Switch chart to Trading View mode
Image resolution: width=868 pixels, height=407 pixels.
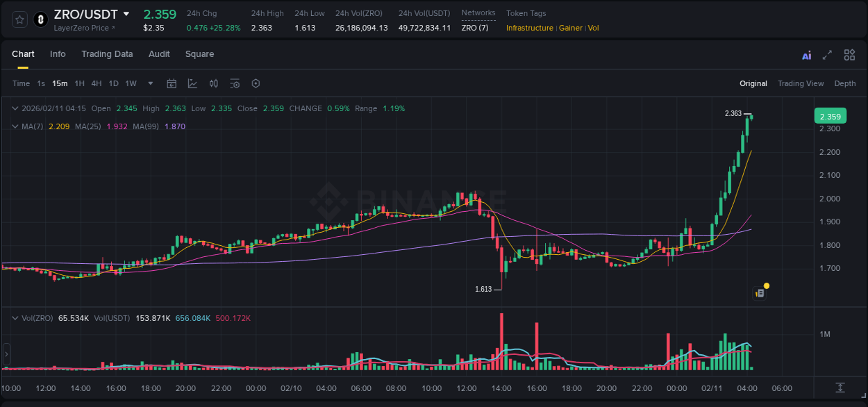coord(801,83)
